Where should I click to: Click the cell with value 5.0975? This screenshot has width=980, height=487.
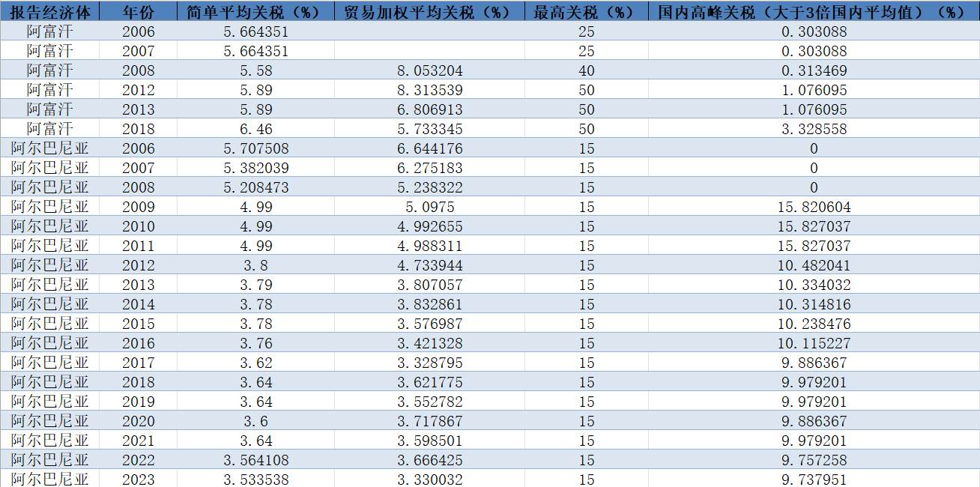coord(429,207)
